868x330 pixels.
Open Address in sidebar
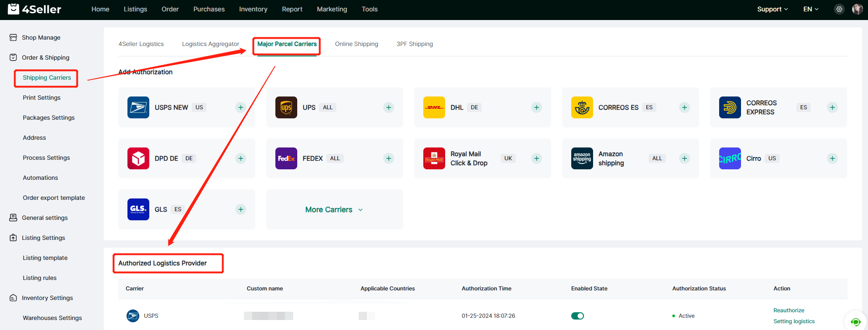34,137
